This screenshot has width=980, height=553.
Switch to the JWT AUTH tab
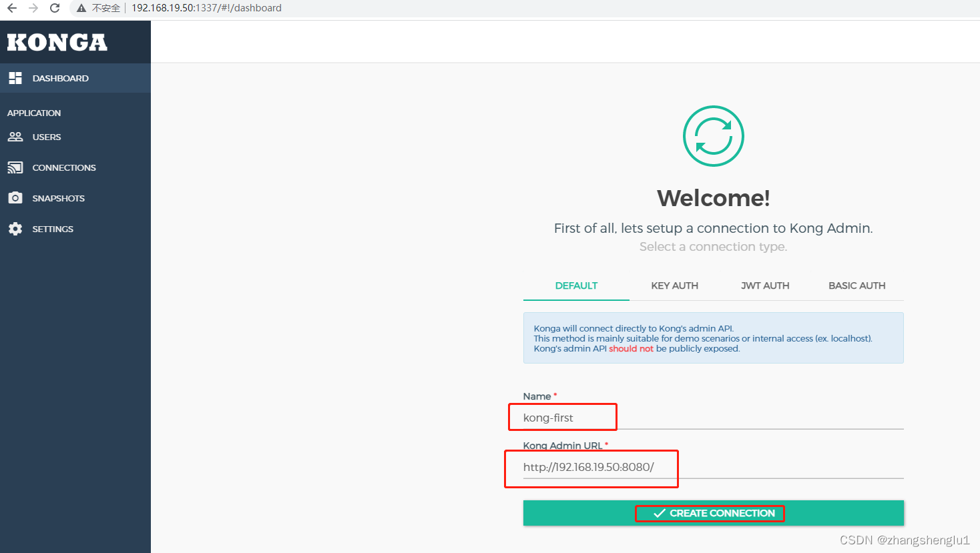765,286
